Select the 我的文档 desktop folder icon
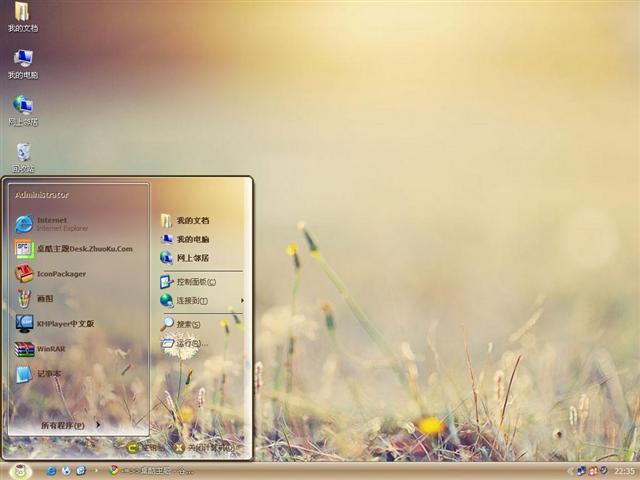The image size is (640, 480). (x=22, y=17)
